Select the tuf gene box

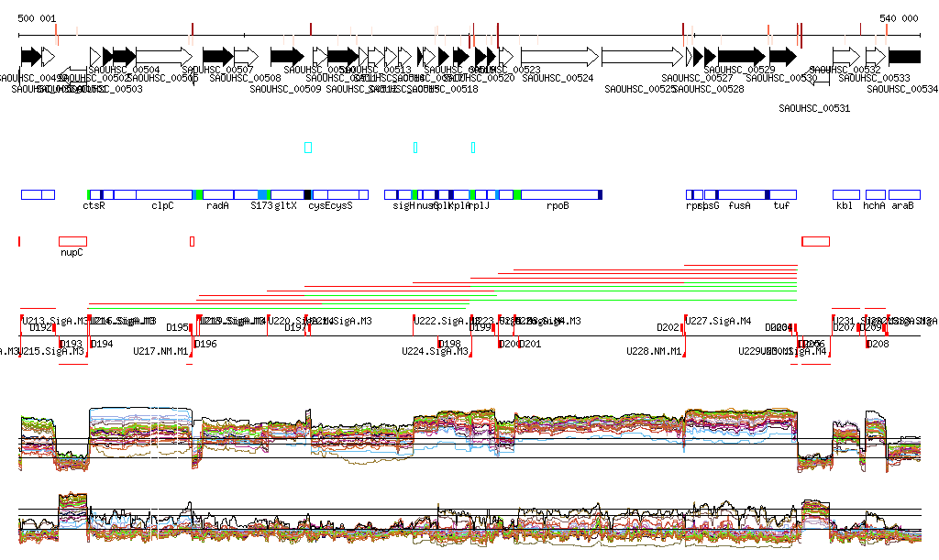(782, 194)
